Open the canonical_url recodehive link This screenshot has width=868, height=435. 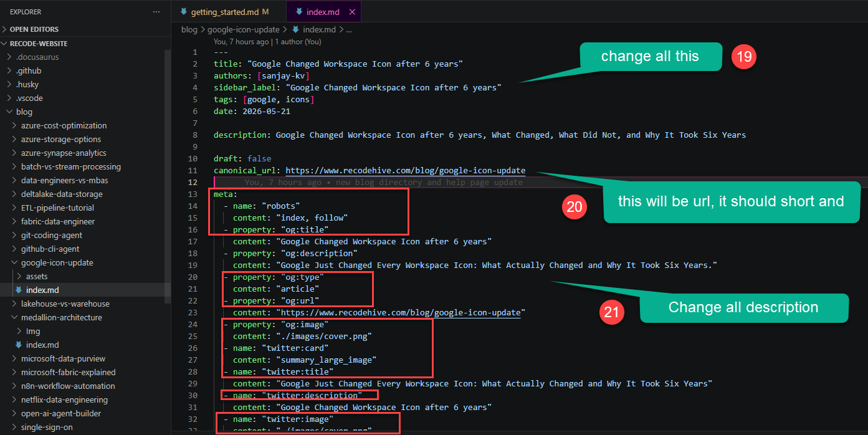[x=406, y=170]
